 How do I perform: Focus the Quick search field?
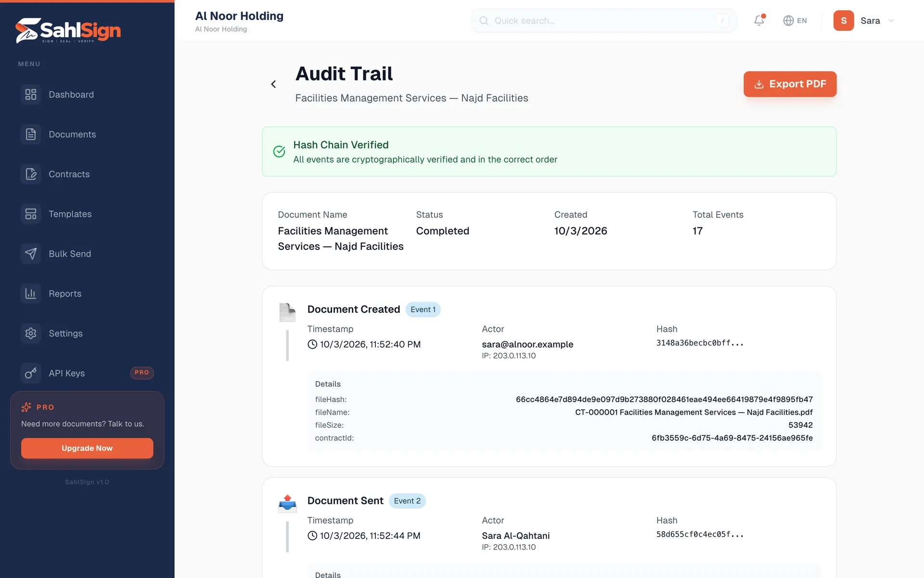pos(603,21)
